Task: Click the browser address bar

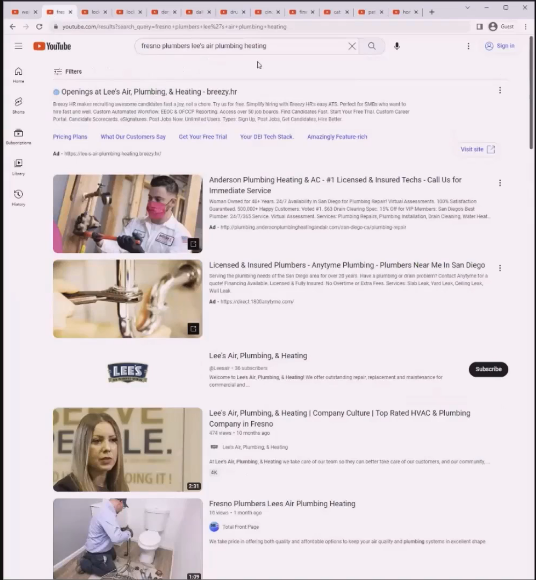Action: coord(259,27)
